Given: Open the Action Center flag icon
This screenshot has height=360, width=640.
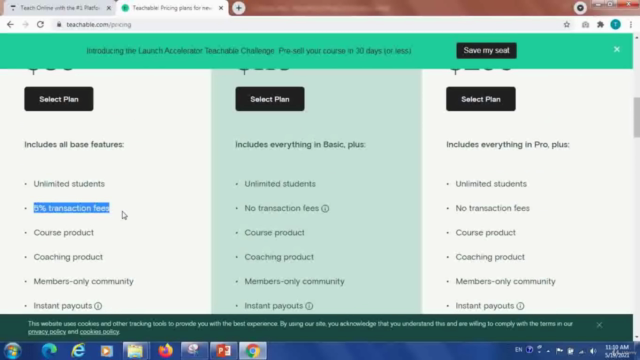Looking at the screenshot, I should click(559, 351).
